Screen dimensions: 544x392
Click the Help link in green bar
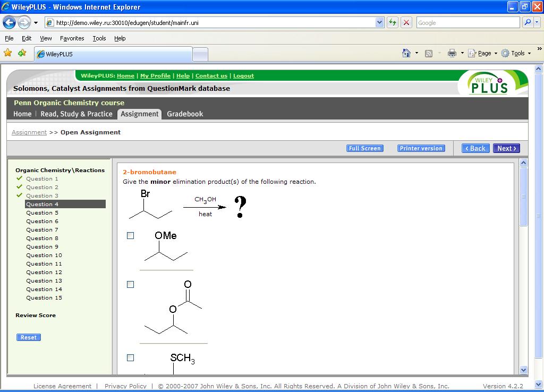click(183, 75)
